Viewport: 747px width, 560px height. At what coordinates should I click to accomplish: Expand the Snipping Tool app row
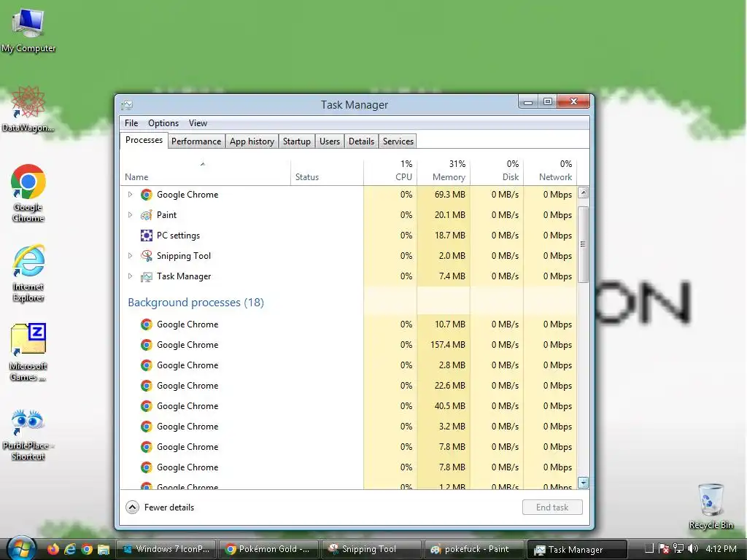pos(130,256)
